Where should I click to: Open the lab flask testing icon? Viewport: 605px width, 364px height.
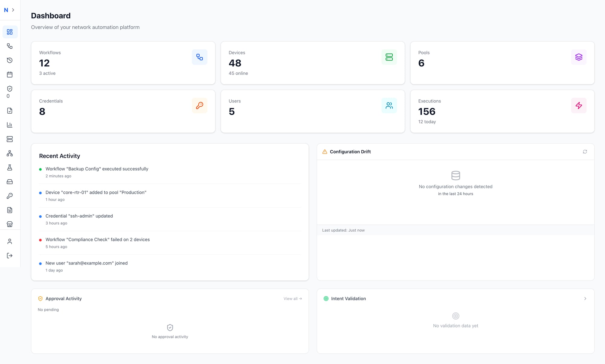pyautogui.click(x=10, y=167)
